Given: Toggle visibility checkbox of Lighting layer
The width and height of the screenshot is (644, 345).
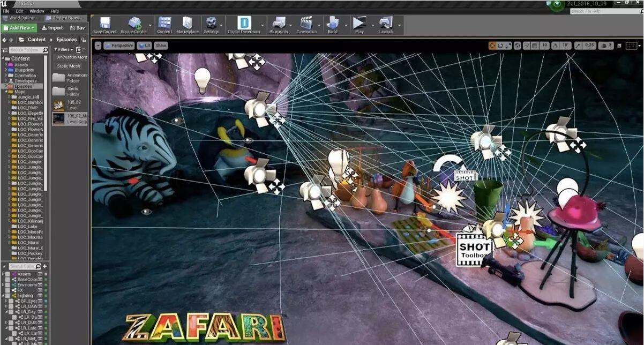Looking at the screenshot, I should (x=8, y=295).
